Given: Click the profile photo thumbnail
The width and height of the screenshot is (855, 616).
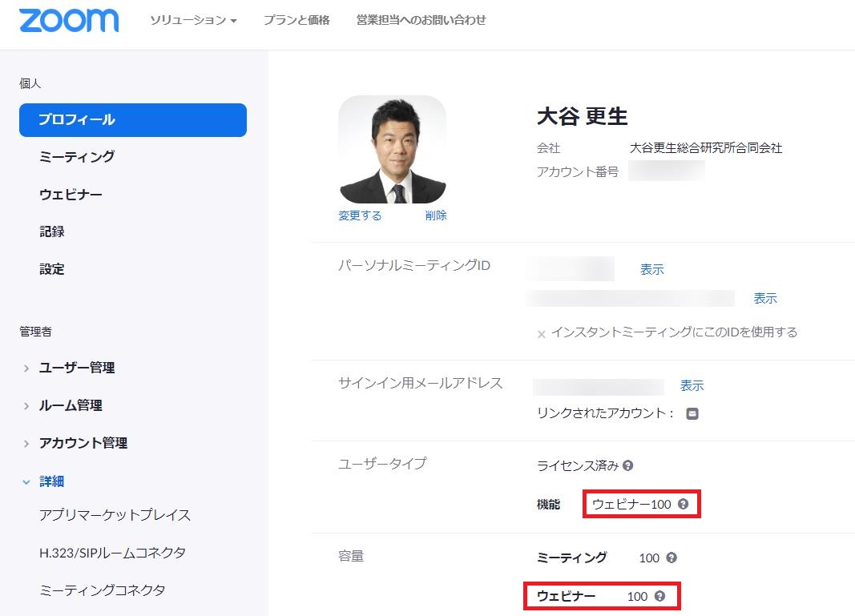Looking at the screenshot, I should (x=392, y=150).
